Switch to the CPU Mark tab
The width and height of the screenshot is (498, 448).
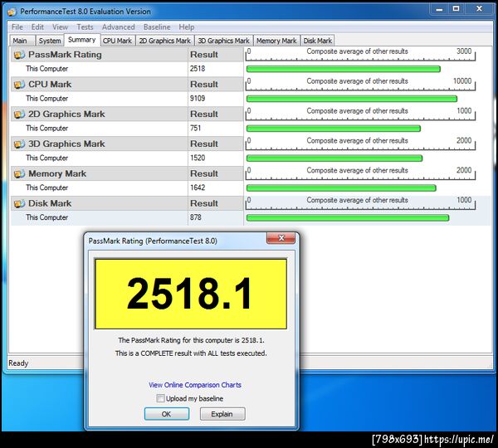point(117,41)
